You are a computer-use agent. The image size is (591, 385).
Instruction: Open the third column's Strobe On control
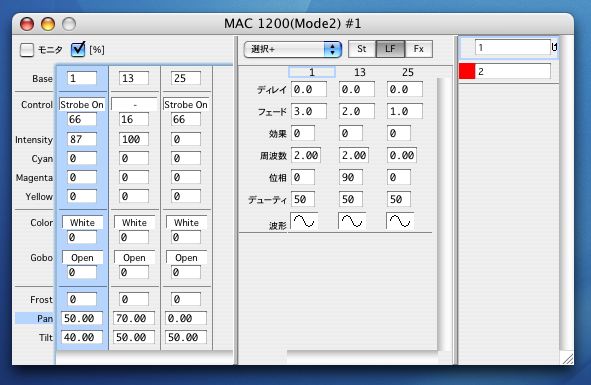(186, 104)
